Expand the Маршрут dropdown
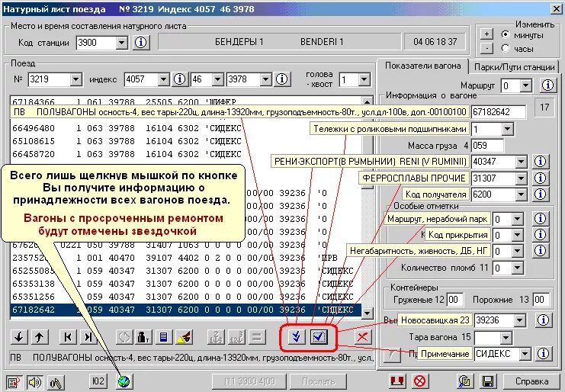 click(x=525, y=85)
